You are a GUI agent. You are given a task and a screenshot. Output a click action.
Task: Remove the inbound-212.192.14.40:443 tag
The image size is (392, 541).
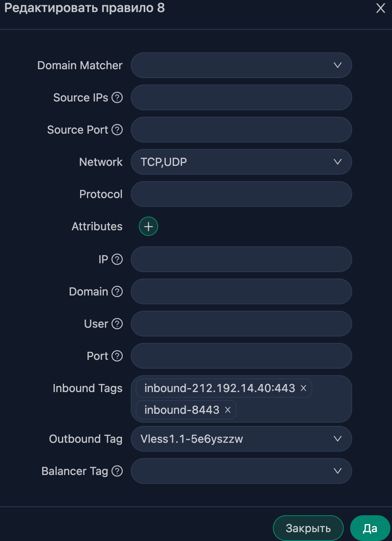pos(303,388)
